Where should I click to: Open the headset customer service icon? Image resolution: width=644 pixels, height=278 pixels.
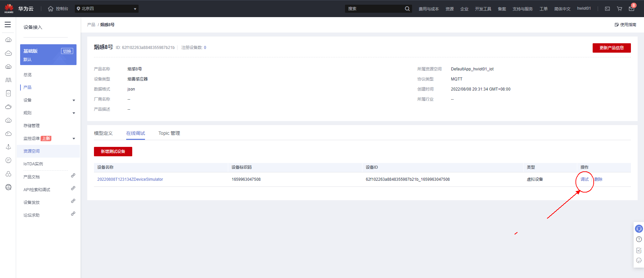tap(639, 229)
